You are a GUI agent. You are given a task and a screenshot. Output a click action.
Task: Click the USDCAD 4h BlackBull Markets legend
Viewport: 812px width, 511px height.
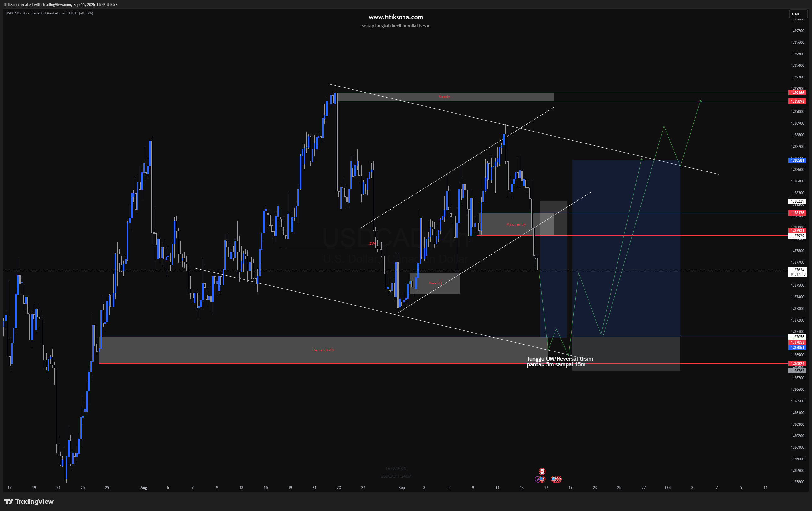33,13
